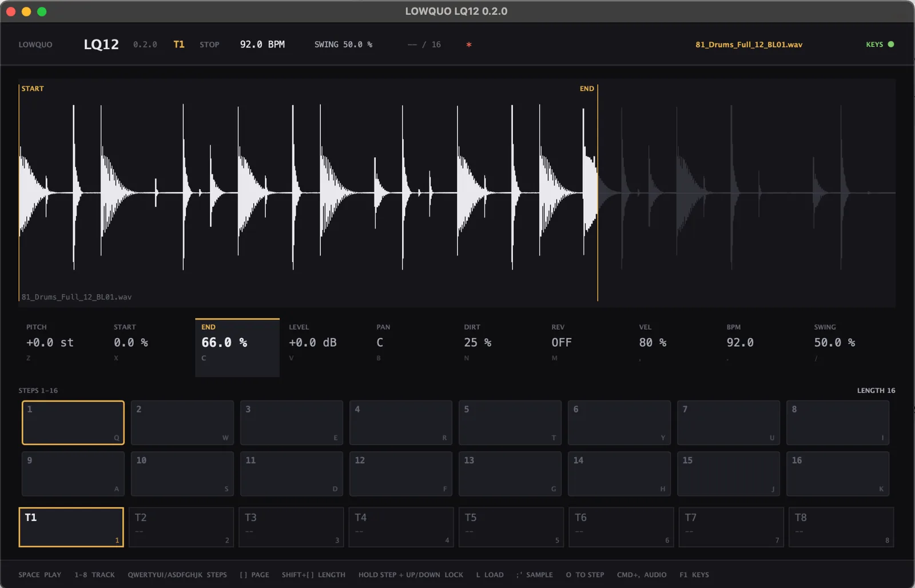
Task: Select the DIRT 25 % parameter
Action: point(500,347)
